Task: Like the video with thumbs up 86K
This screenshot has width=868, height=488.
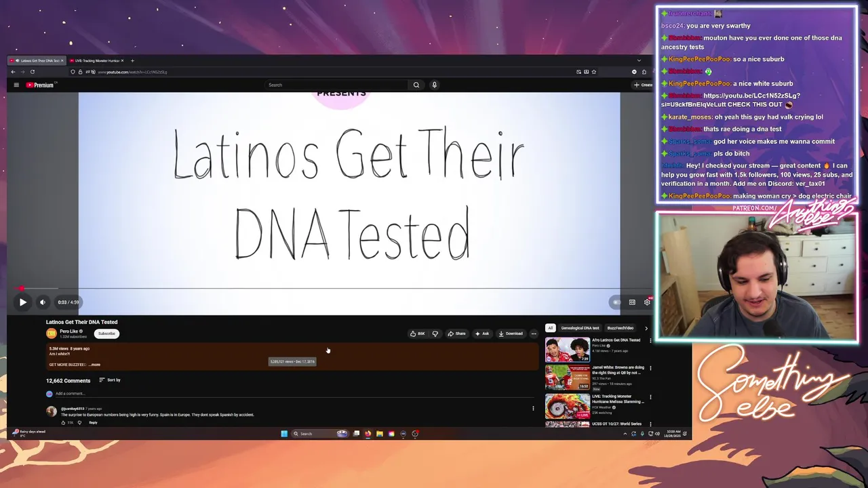Action: tap(418, 333)
